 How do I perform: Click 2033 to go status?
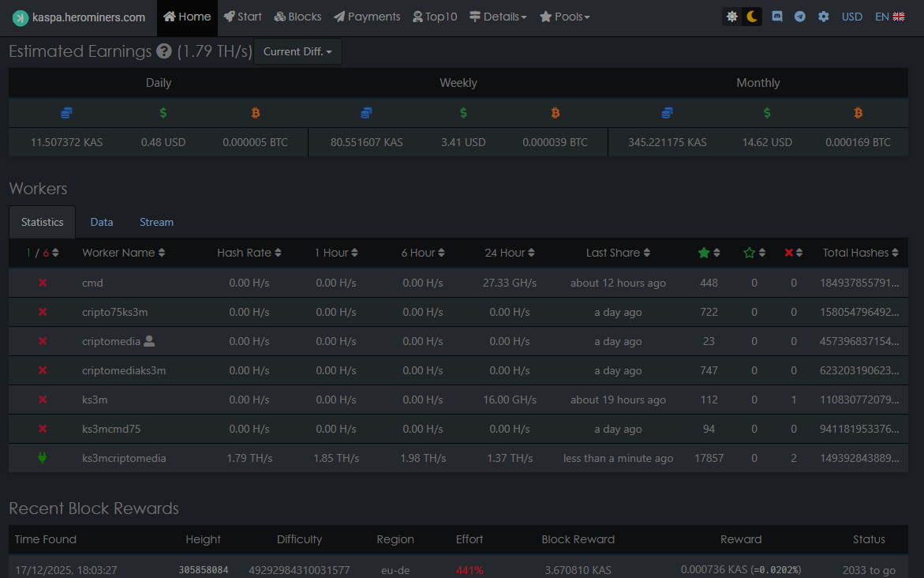pos(870,570)
